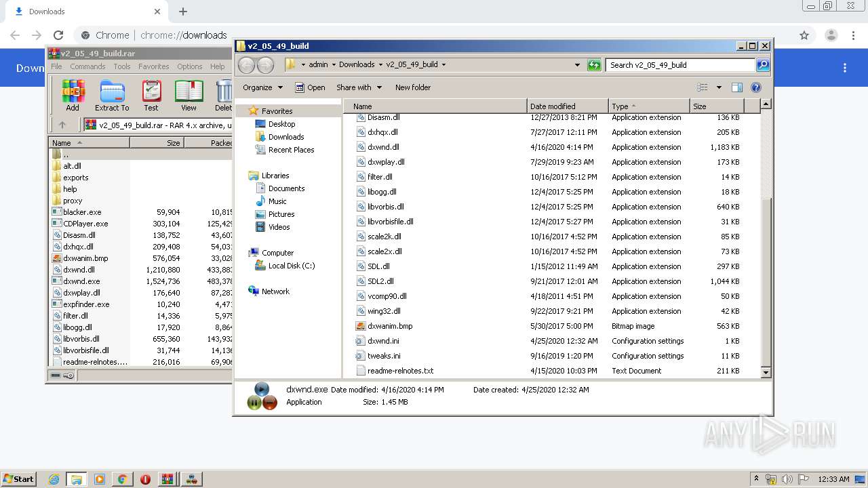This screenshot has width=868, height=488.
Task: Click the Explorer search magnifier icon
Action: point(763,65)
